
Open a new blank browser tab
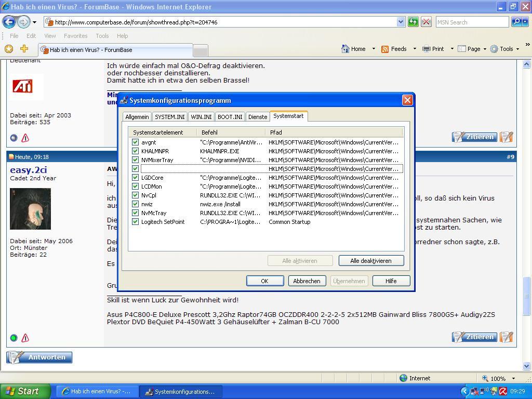(201, 50)
